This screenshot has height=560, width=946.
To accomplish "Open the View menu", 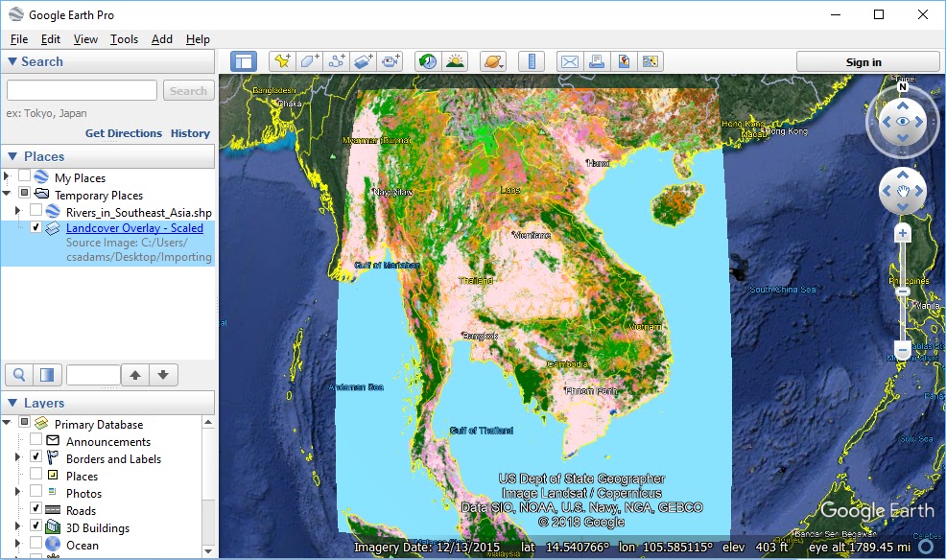I will coord(85,39).
